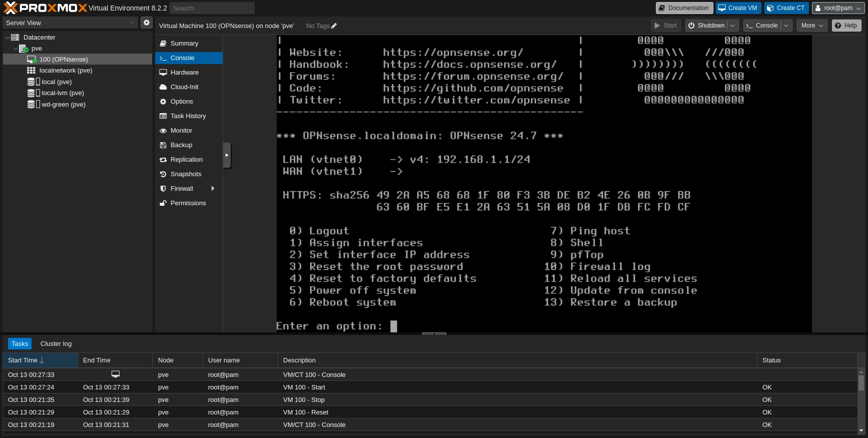Viewport: 868px width, 438px height.
Task: Sort by Description column header
Action: pyautogui.click(x=517, y=360)
